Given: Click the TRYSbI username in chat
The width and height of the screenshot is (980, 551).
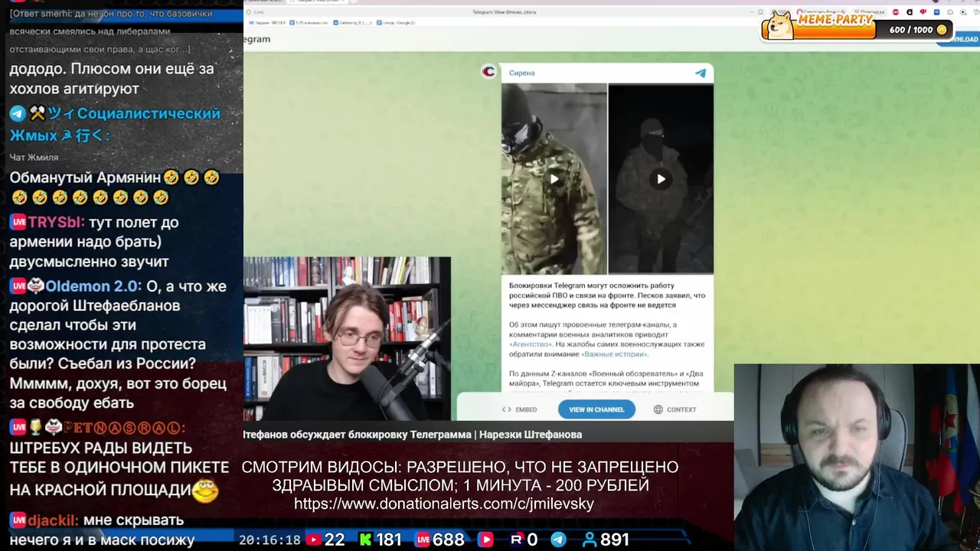Looking at the screenshot, I should tap(56, 223).
